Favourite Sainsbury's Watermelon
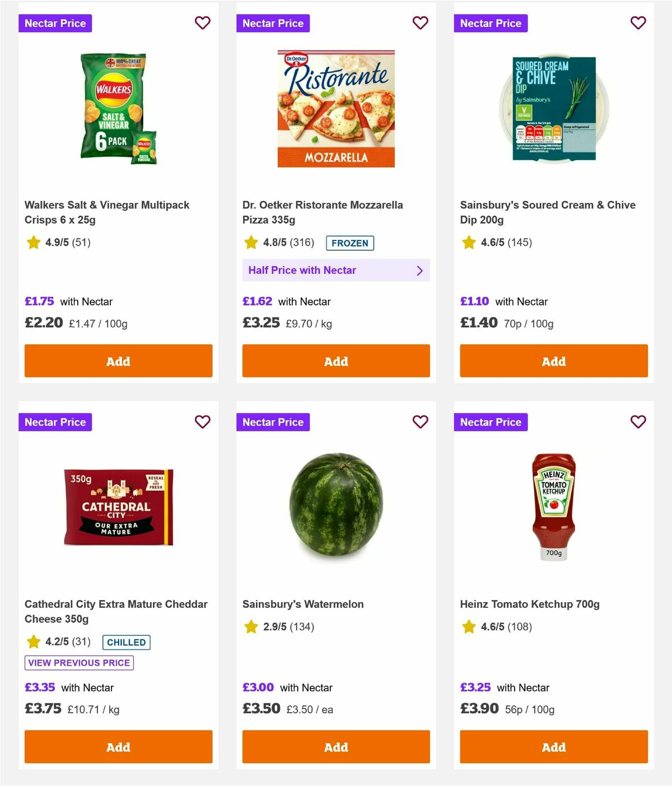 [x=420, y=422]
